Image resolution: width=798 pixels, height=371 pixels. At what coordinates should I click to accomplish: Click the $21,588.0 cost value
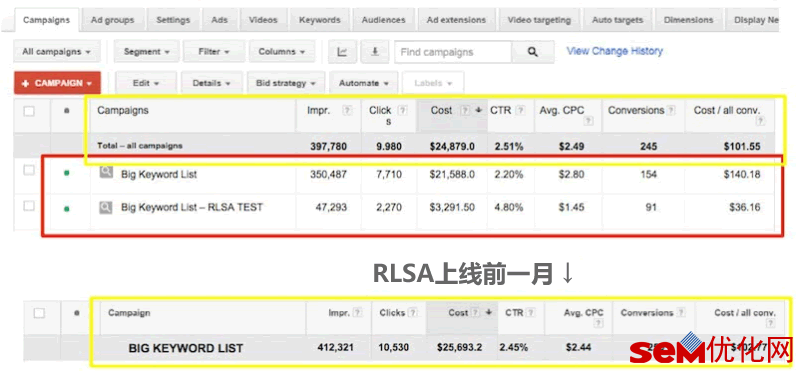pos(453,174)
